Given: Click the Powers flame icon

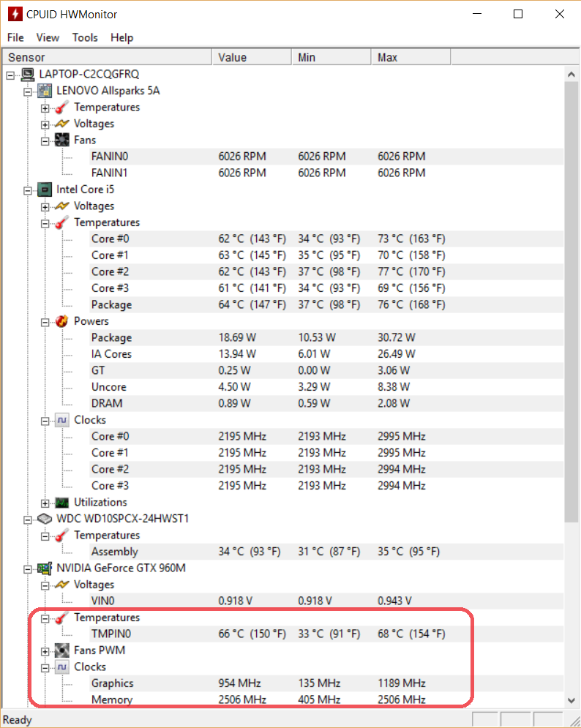Looking at the screenshot, I should (61, 321).
